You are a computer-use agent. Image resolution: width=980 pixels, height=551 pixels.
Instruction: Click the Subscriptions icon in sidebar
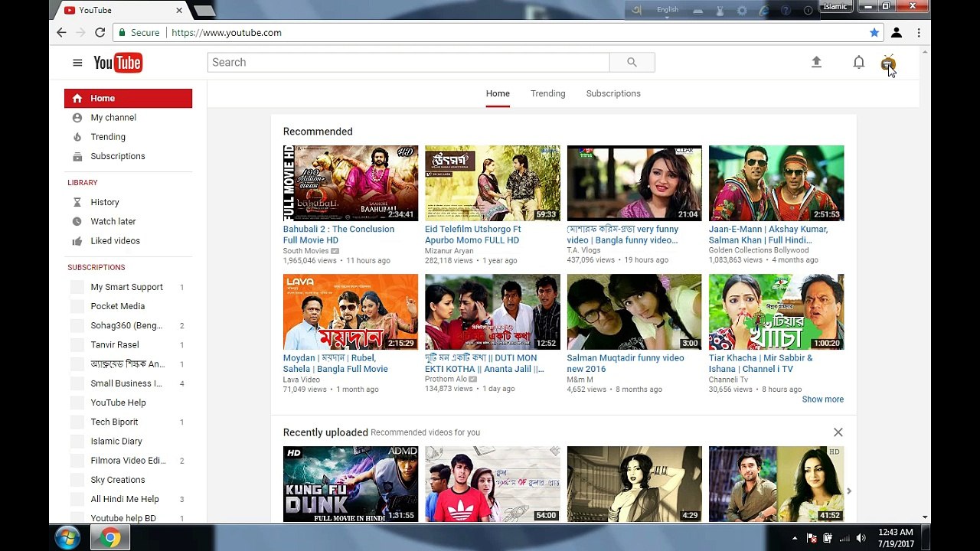click(77, 156)
